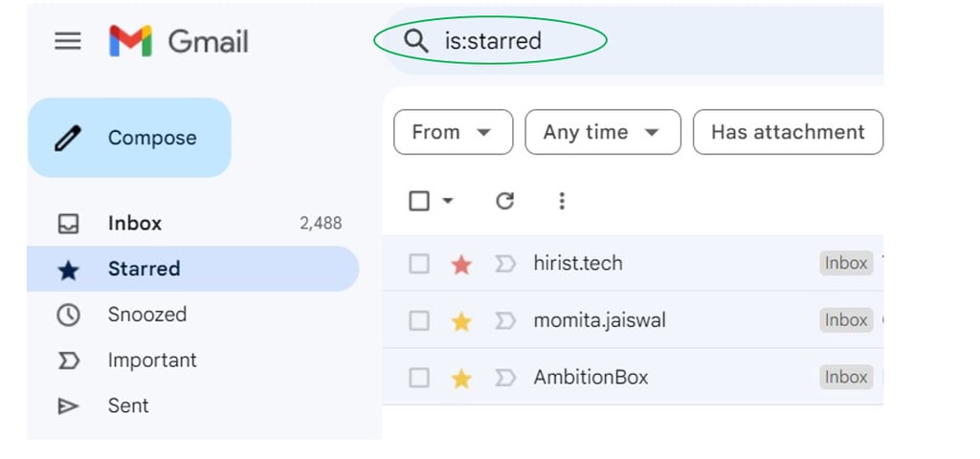Select the hirist.tech email checkbox
This screenshot has height=459, width=980.
(419, 264)
